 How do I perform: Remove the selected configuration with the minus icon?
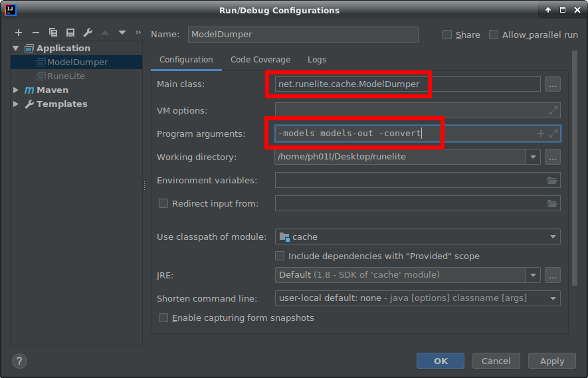36,33
